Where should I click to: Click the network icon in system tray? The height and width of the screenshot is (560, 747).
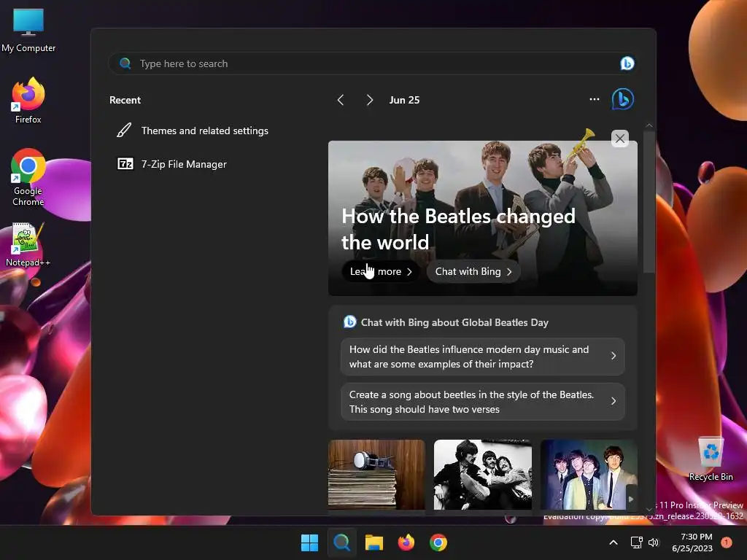click(x=636, y=542)
